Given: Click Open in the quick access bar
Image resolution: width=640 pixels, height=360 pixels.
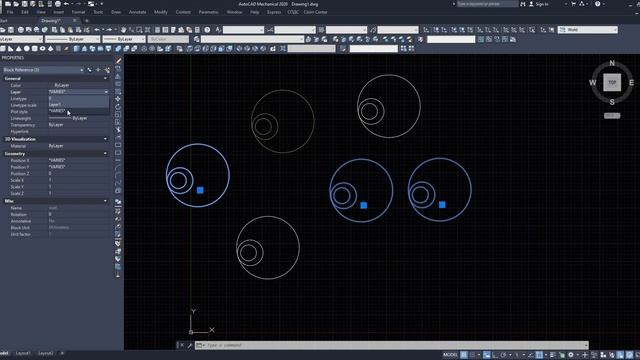Looking at the screenshot, I should 16,4.
